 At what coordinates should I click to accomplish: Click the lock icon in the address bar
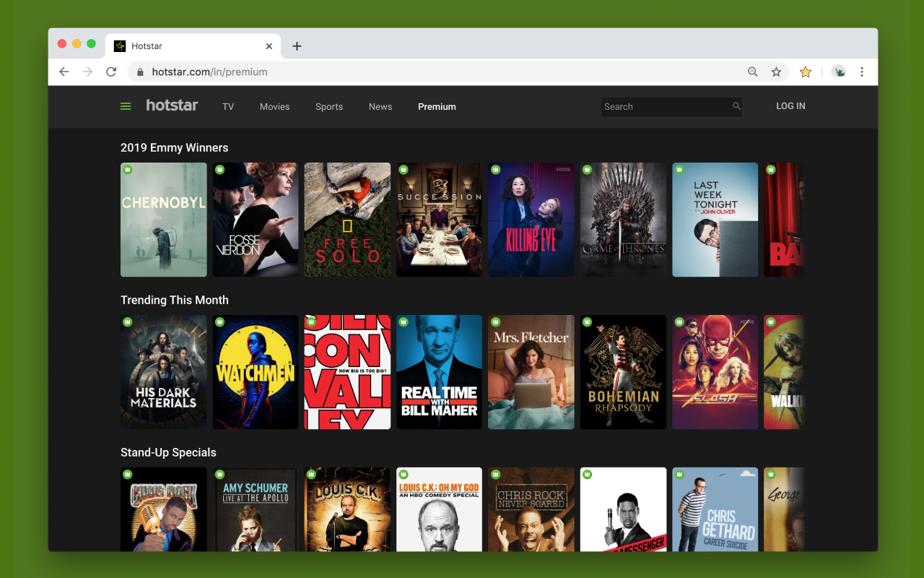(140, 72)
